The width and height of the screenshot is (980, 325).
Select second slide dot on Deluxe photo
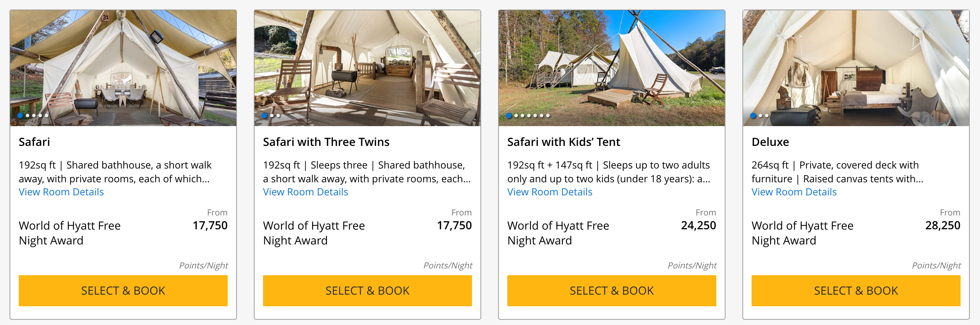coord(760,115)
